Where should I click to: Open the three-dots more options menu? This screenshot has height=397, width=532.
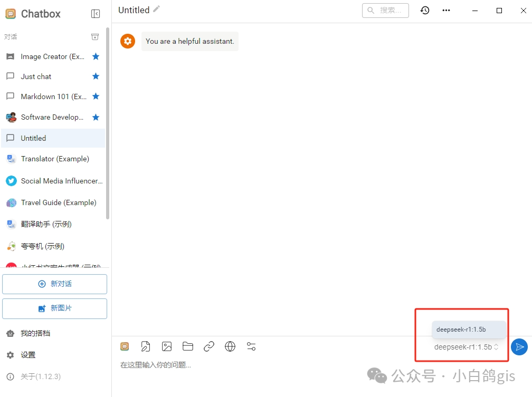pyautogui.click(x=446, y=11)
